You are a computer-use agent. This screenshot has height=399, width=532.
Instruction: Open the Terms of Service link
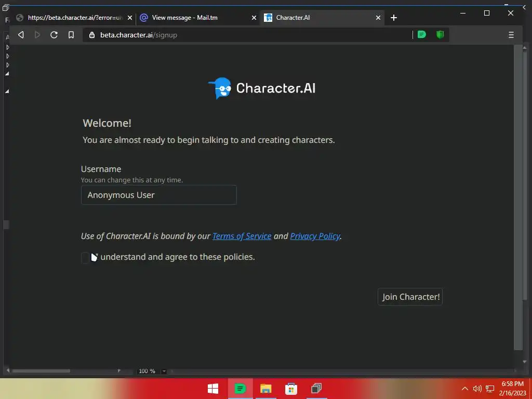click(242, 236)
